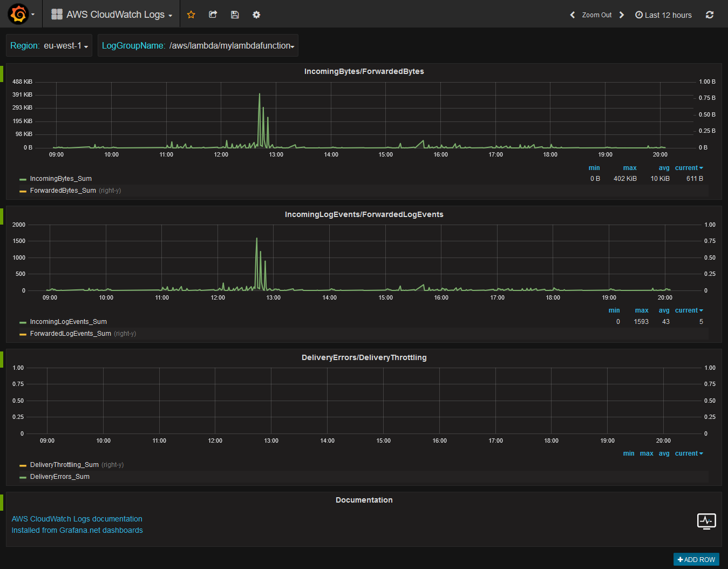Viewport: 728px width, 569px height.
Task: Open IncomingBytes/ForwardedBytes panel title menu
Action: pos(364,71)
